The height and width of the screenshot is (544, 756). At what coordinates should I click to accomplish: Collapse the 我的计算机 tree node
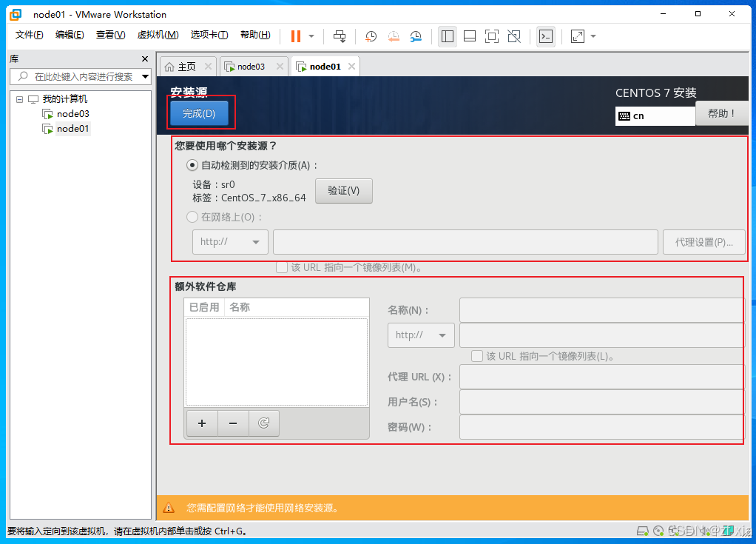click(x=19, y=99)
